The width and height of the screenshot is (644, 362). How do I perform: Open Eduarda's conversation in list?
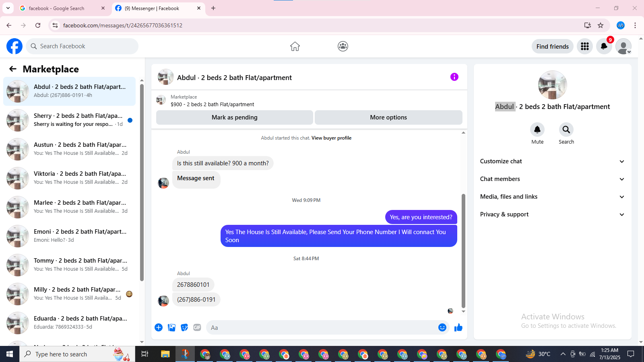coord(69,323)
